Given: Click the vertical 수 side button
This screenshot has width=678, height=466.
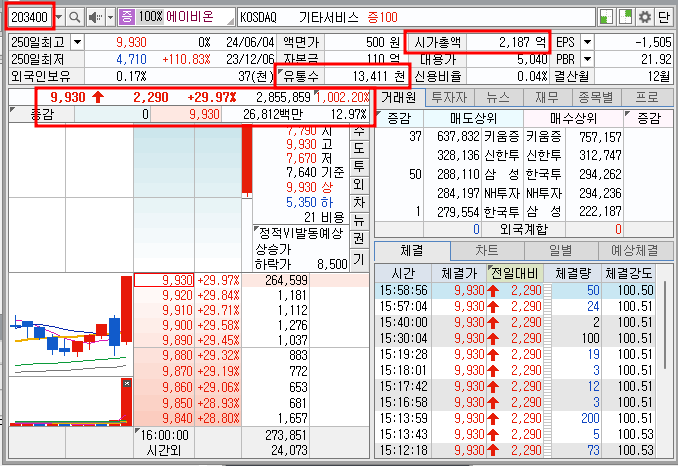Looking at the screenshot, I should click(359, 130).
